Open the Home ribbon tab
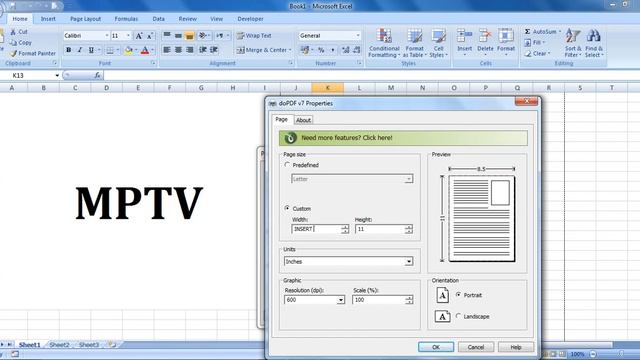 (x=20, y=19)
